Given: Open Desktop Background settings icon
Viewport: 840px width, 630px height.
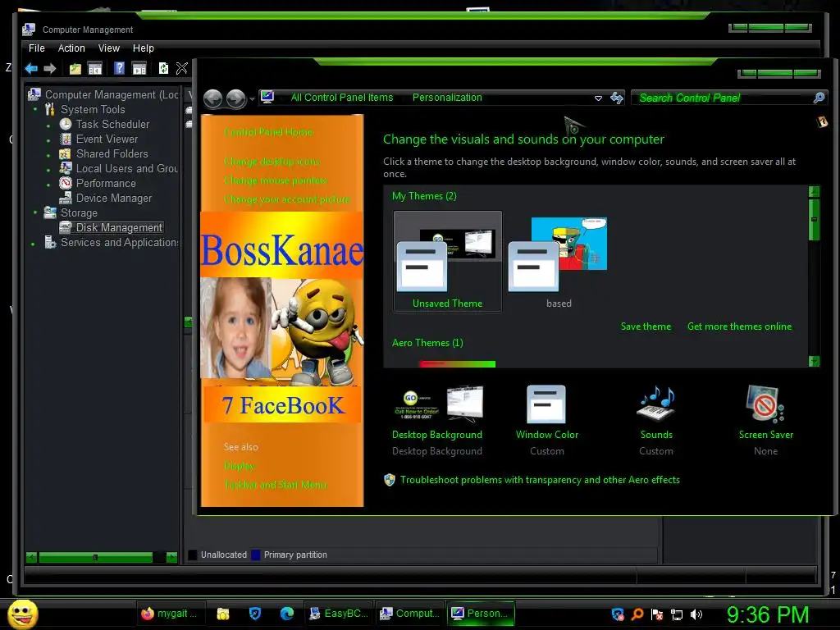Looking at the screenshot, I should 438,404.
